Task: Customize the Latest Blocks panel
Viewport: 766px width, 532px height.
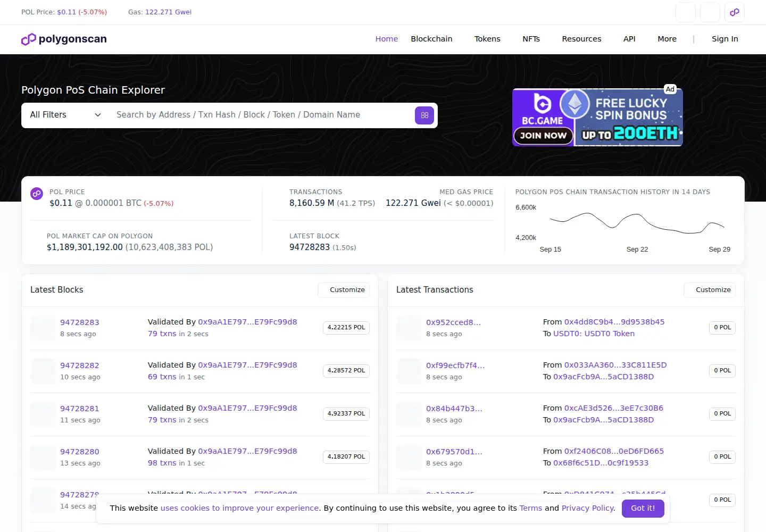Action: coord(344,290)
